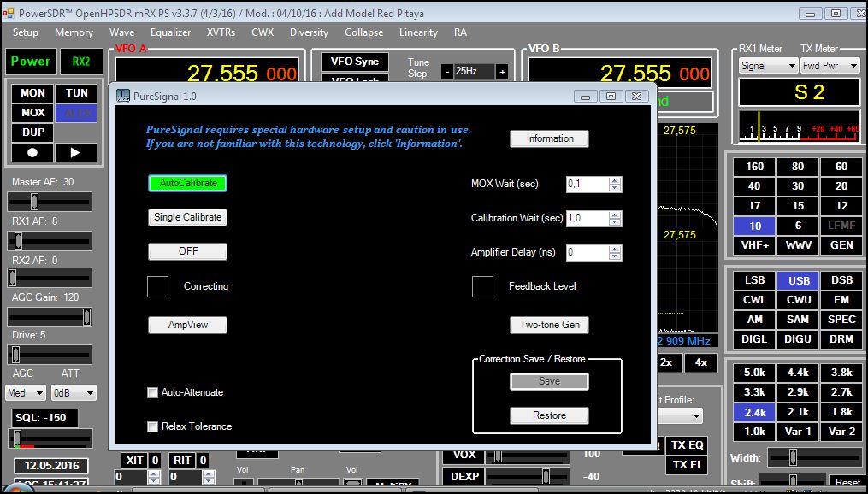Increase Amplifier Delay spinner value

coord(615,249)
